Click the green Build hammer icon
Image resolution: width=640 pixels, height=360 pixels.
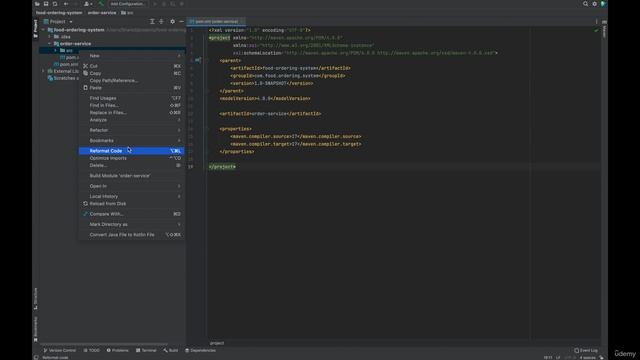click(x=101, y=4)
